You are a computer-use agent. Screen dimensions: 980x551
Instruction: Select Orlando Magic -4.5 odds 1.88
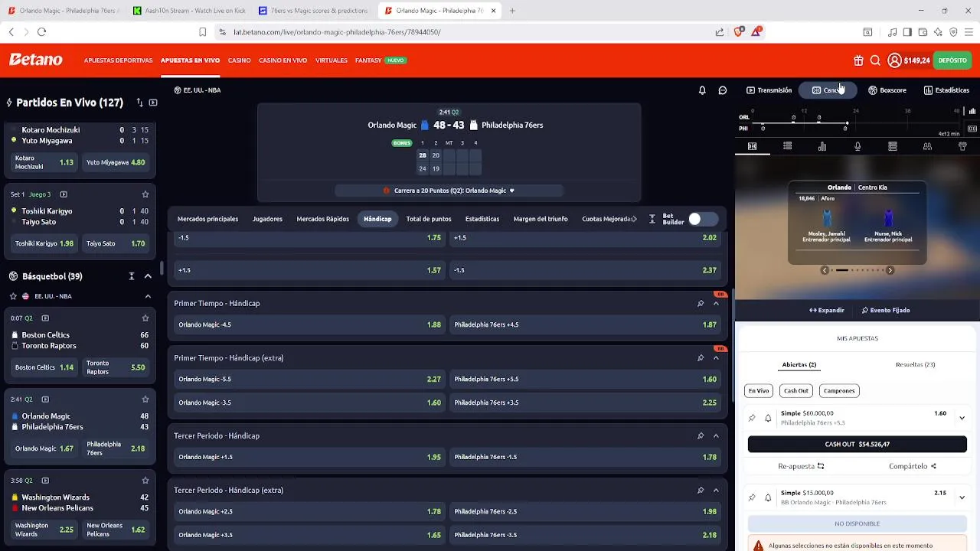309,325
